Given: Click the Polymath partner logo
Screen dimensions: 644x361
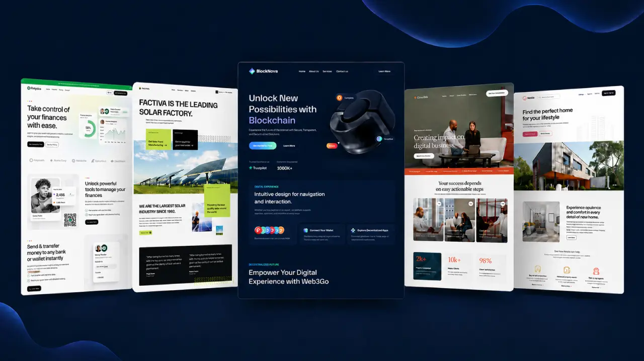Looking at the screenshot, I should (37, 160).
